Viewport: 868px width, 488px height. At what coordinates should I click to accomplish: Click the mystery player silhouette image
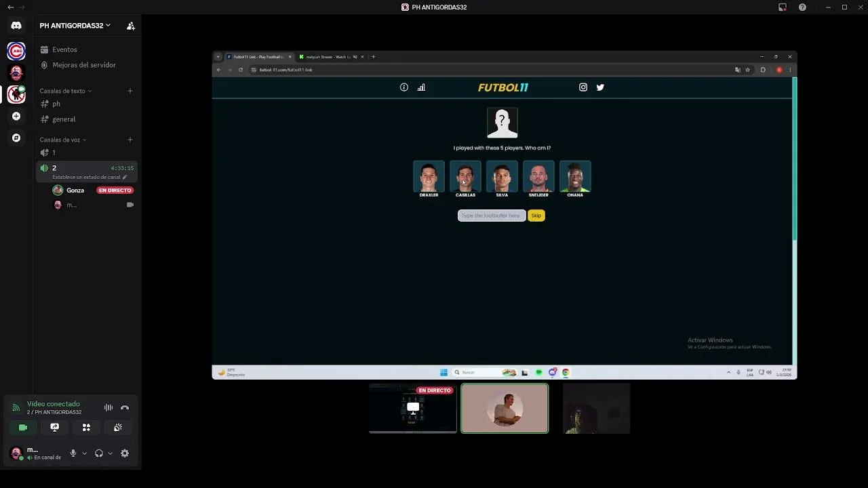502,123
